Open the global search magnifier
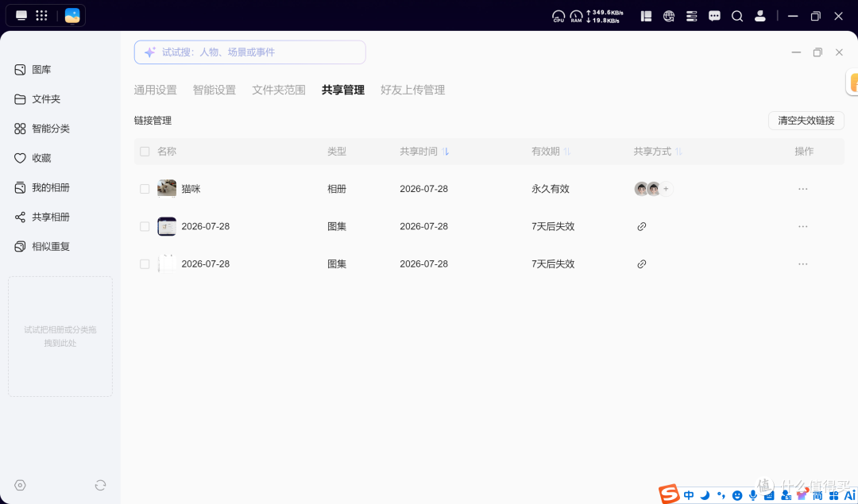 point(737,16)
